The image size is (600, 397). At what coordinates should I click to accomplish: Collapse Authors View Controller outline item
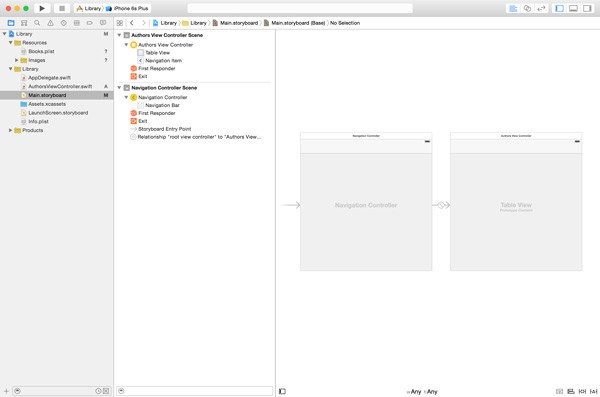click(126, 45)
